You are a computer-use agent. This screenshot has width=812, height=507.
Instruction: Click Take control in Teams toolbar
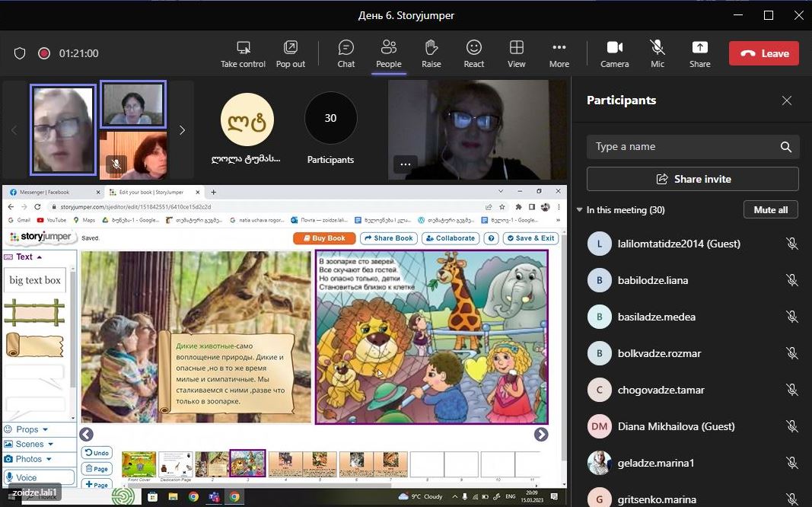point(243,54)
